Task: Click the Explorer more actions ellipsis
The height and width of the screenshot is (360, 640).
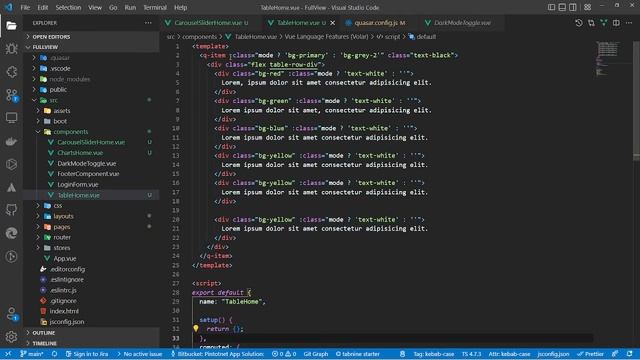Action: [x=148, y=23]
